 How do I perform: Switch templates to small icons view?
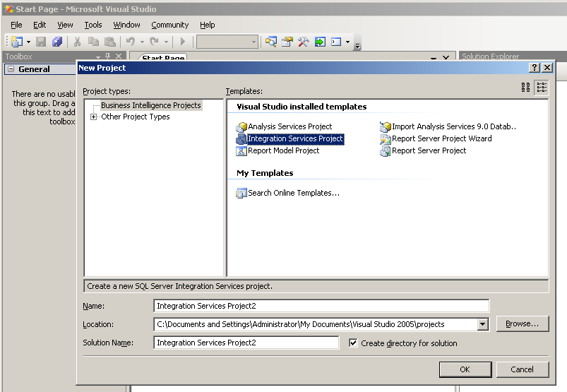pos(542,88)
